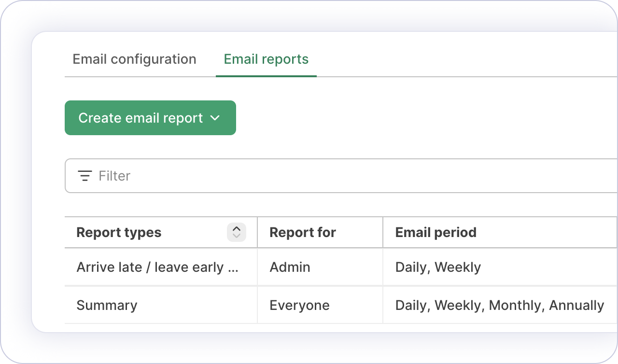
Task: Click the Daily, Weekly email period cell
Action: tap(438, 267)
